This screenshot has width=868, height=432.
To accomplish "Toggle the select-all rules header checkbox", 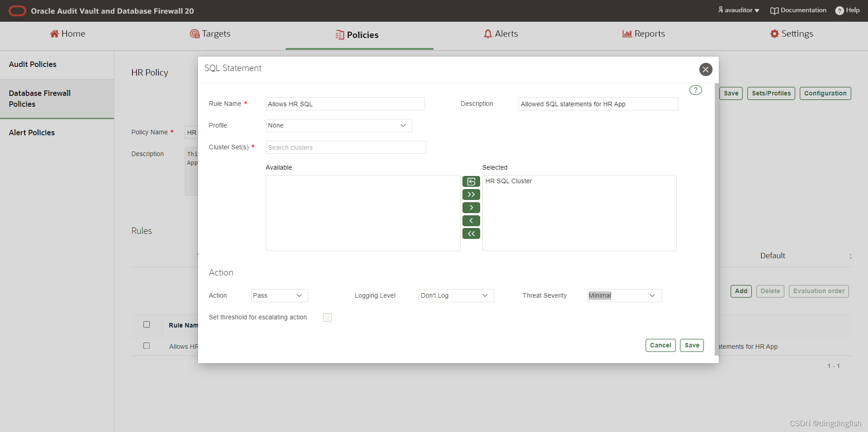I will pyautogui.click(x=146, y=324).
